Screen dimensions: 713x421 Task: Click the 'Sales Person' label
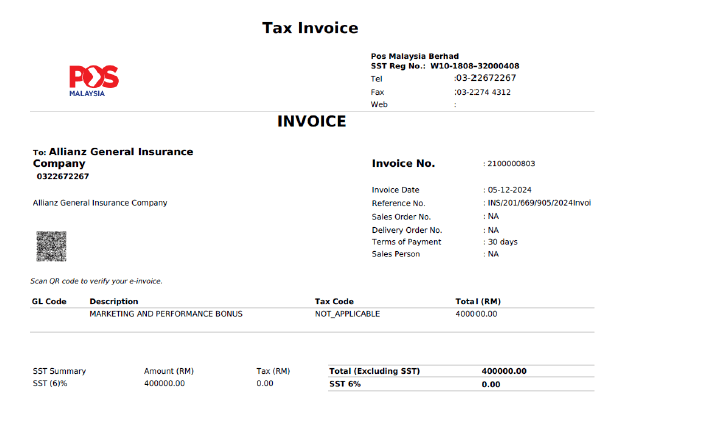(x=396, y=254)
